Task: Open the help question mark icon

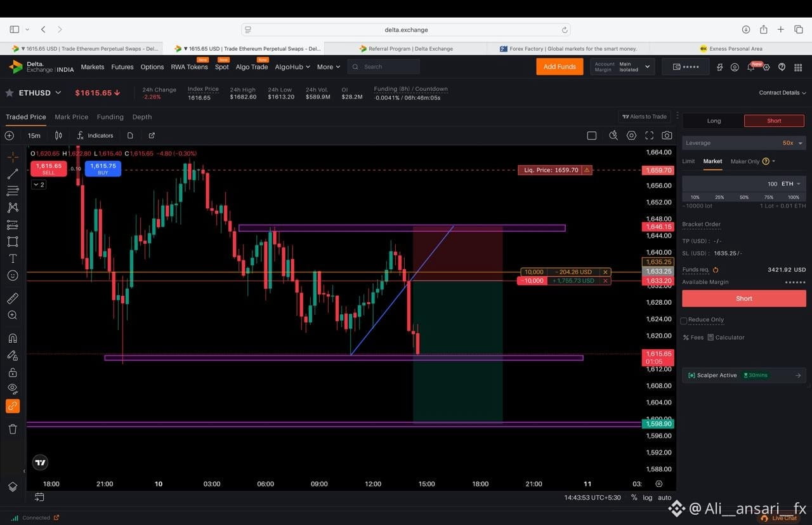Action: (782, 67)
